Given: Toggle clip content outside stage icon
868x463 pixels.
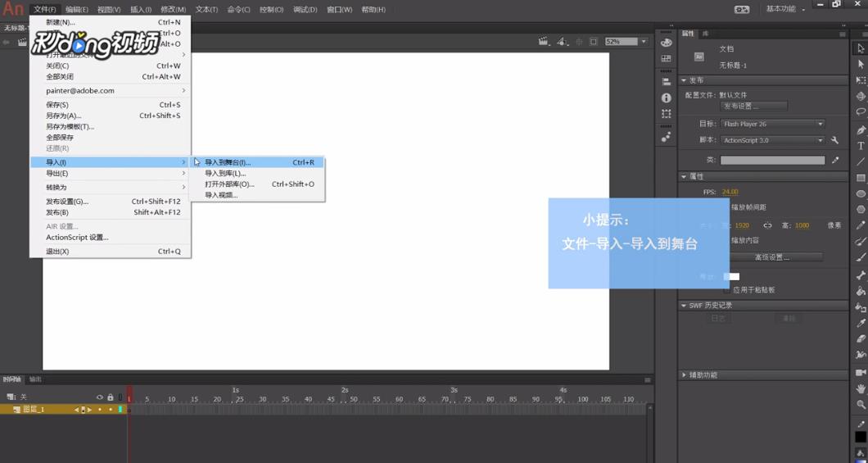Looking at the screenshot, I should [594, 42].
